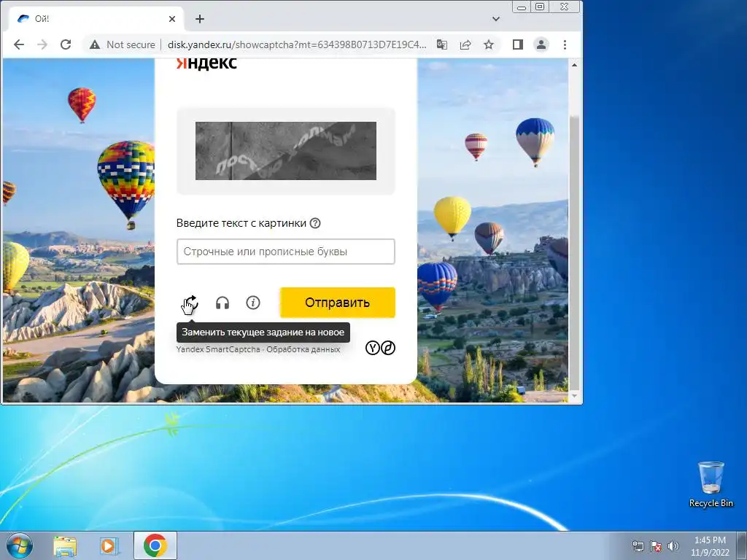The height and width of the screenshot is (560, 747).
Task: Minimize the Chrome window
Action: tap(522, 7)
